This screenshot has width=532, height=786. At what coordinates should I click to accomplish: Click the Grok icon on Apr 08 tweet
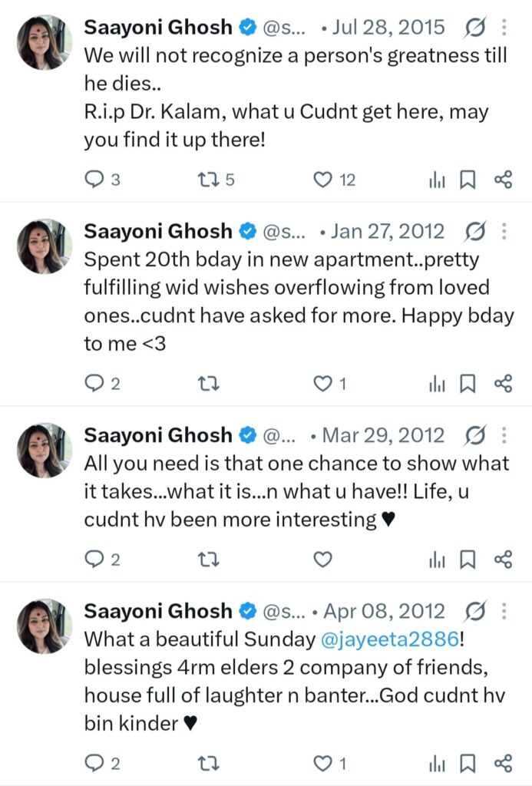[x=475, y=612]
